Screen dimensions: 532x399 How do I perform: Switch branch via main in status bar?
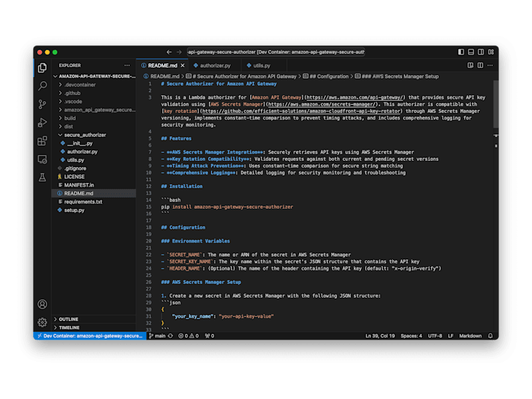point(157,336)
